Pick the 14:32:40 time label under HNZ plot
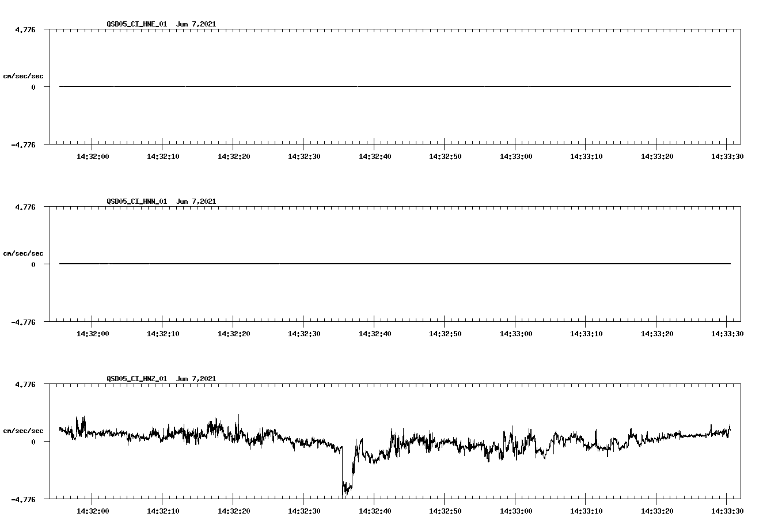 coord(375,511)
